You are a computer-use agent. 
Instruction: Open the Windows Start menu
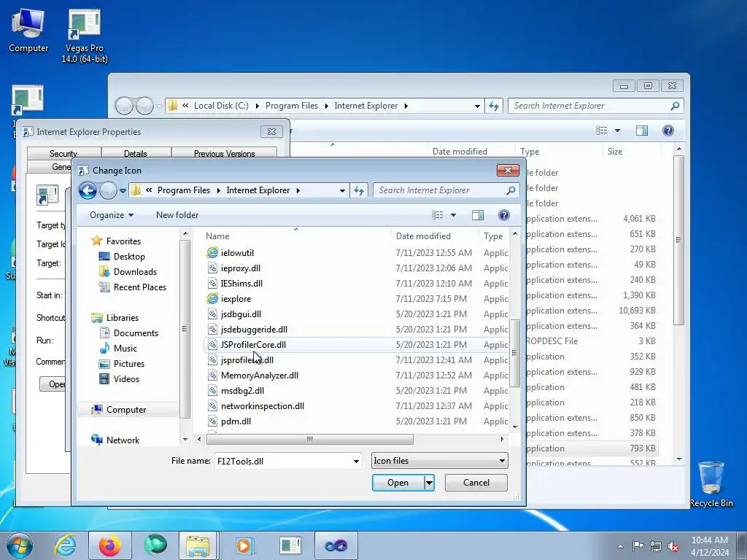pyautogui.click(x=20, y=545)
